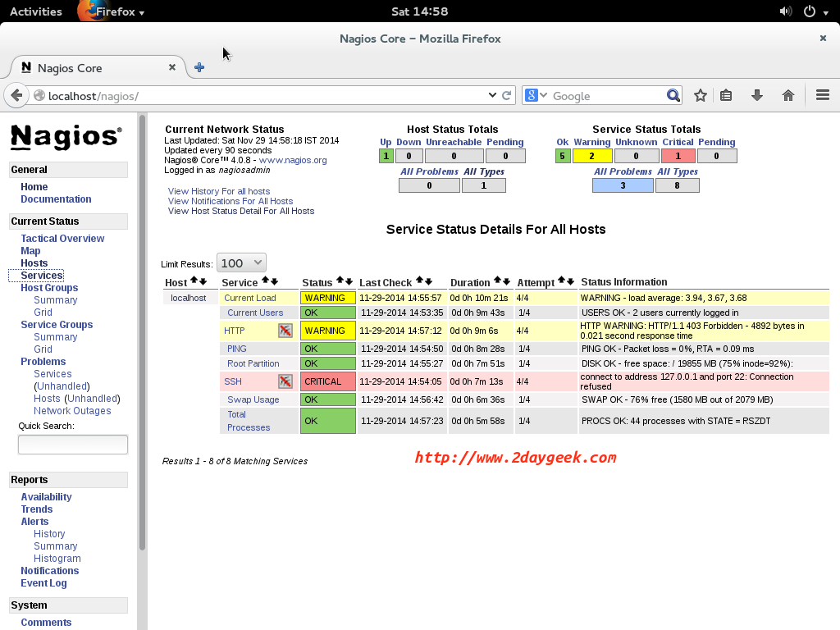
Task: Open the Swap Usage service link
Action: click(x=253, y=399)
